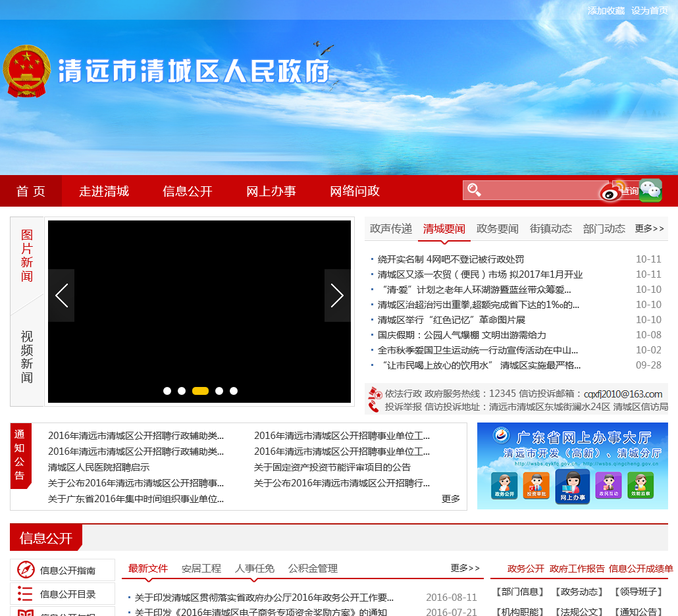Click the 查询 search button
678x616 pixels.
[x=629, y=191]
